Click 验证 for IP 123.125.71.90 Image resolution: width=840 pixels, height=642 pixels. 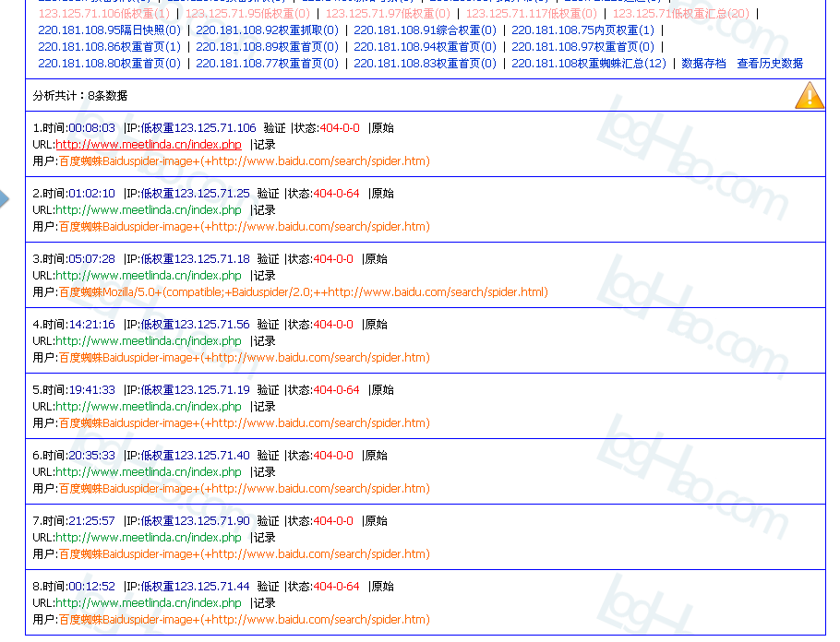pyautogui.click(x=268, y=521)
